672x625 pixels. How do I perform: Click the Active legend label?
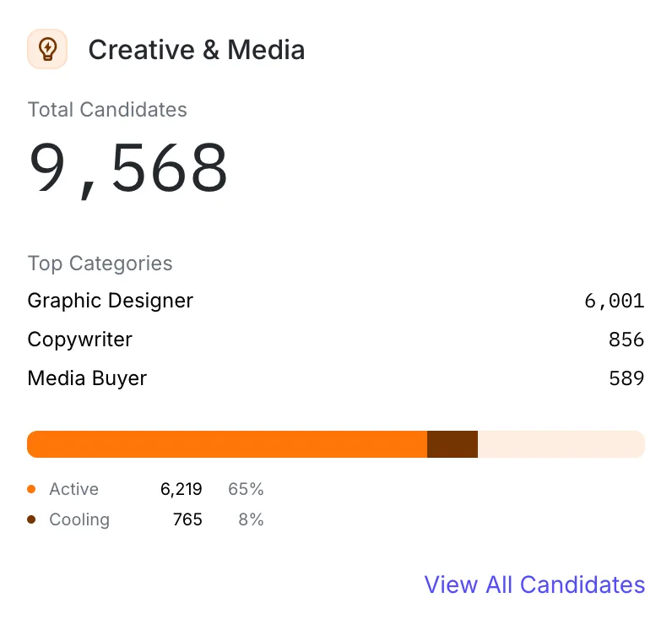point(74,489)
